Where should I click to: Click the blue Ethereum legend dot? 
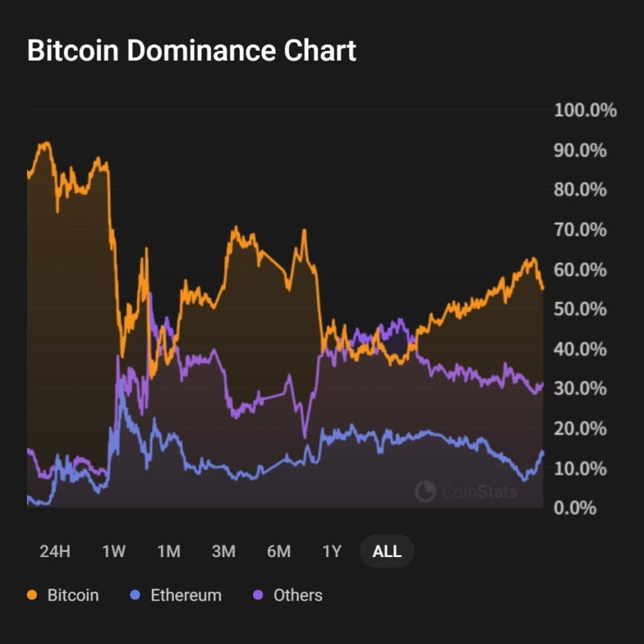135,595
